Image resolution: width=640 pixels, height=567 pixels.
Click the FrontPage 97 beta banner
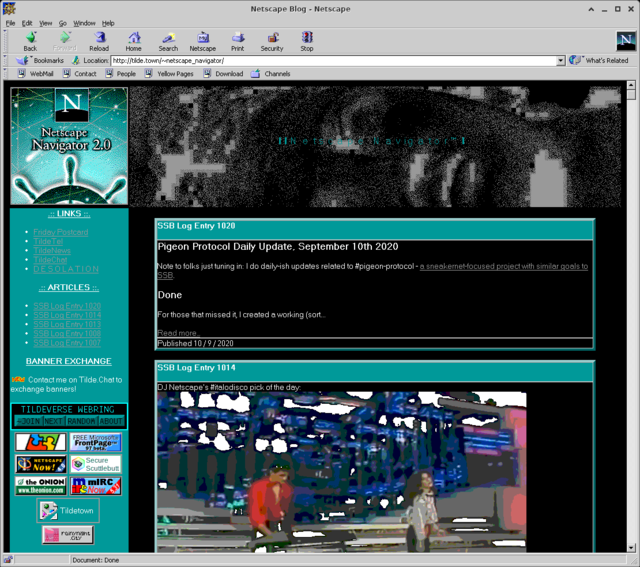96,442
